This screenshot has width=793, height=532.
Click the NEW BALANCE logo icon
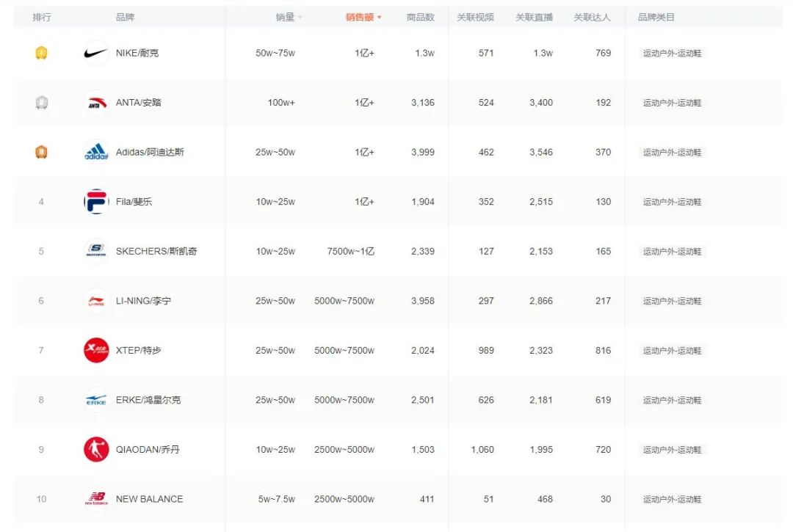[95, 499]
